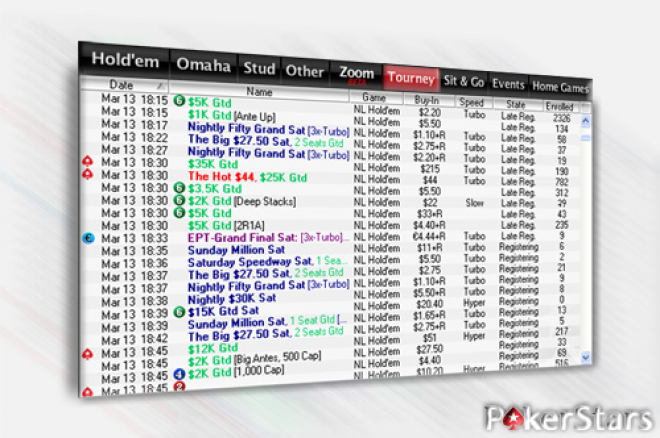Click the $20.40 buy-in value
The height and width of the screenshot is (438, 660).
429,304
